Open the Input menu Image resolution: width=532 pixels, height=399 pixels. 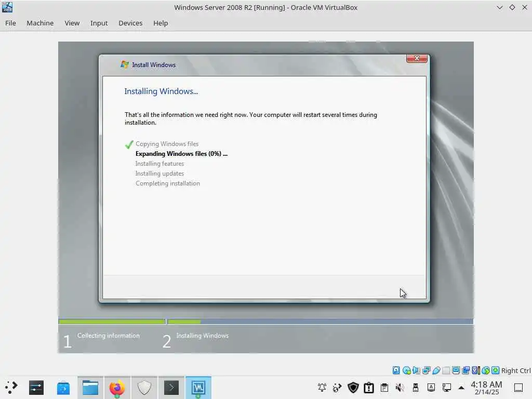pyautogui.click(x=99, y=23)
